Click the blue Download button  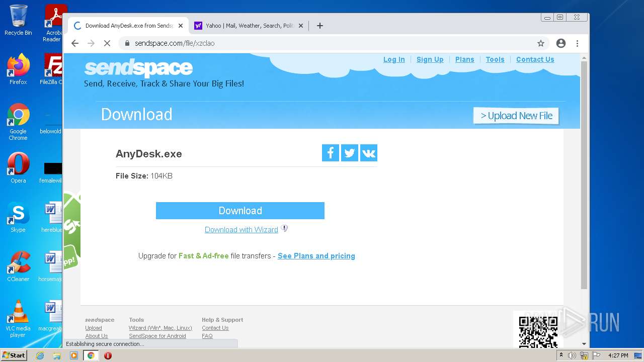240,211
